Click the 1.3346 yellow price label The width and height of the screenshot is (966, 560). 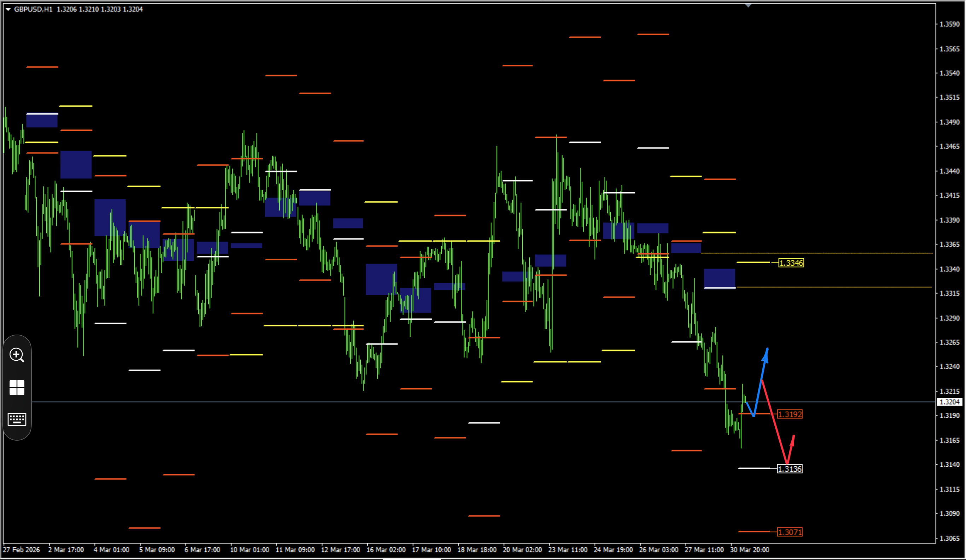click(791, 263)
